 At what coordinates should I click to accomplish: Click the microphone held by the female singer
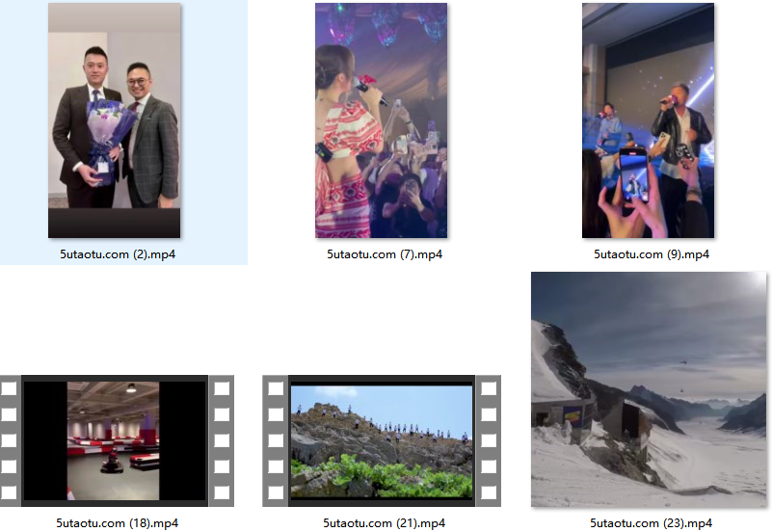[x=369, y=92]
